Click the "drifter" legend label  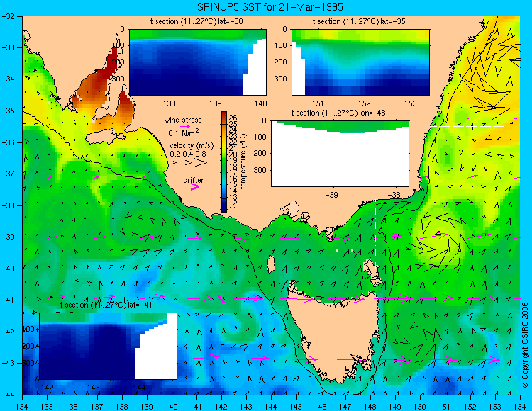tap(194, 180)
